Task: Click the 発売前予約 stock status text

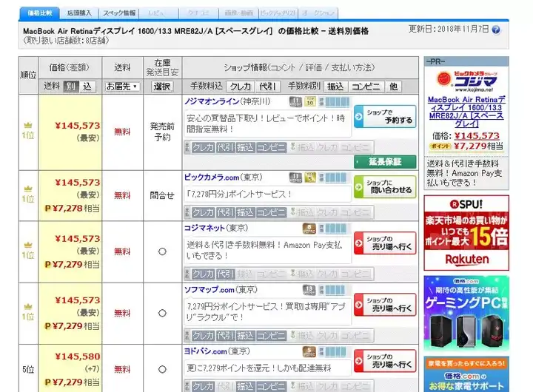Action: click(x=162, y=132)
